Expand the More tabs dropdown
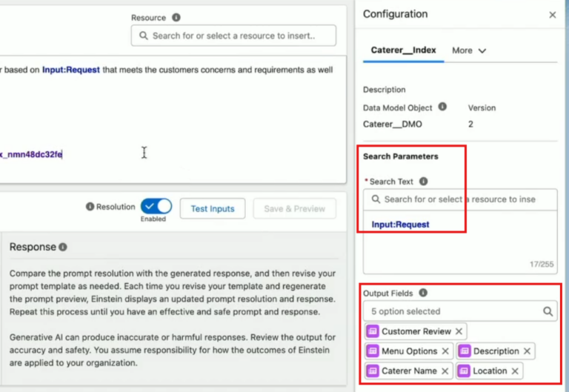The image size is (569, 392). 469,50
